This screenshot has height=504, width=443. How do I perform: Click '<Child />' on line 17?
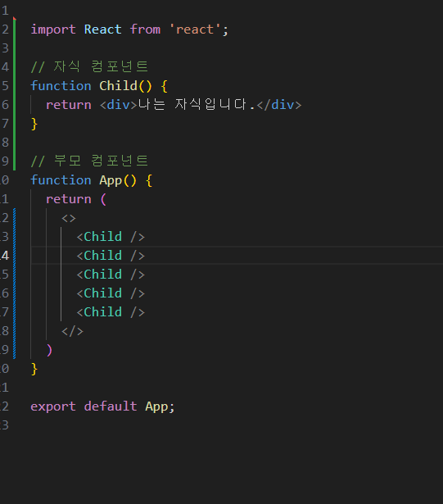(111, 312)
